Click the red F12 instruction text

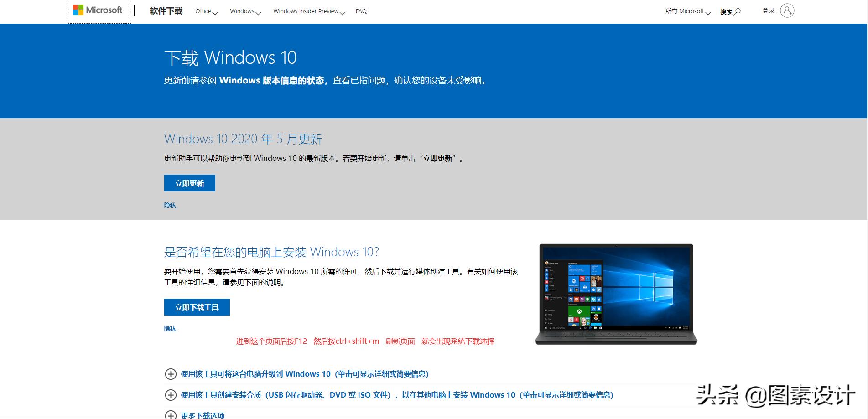[x=365, y=341]
